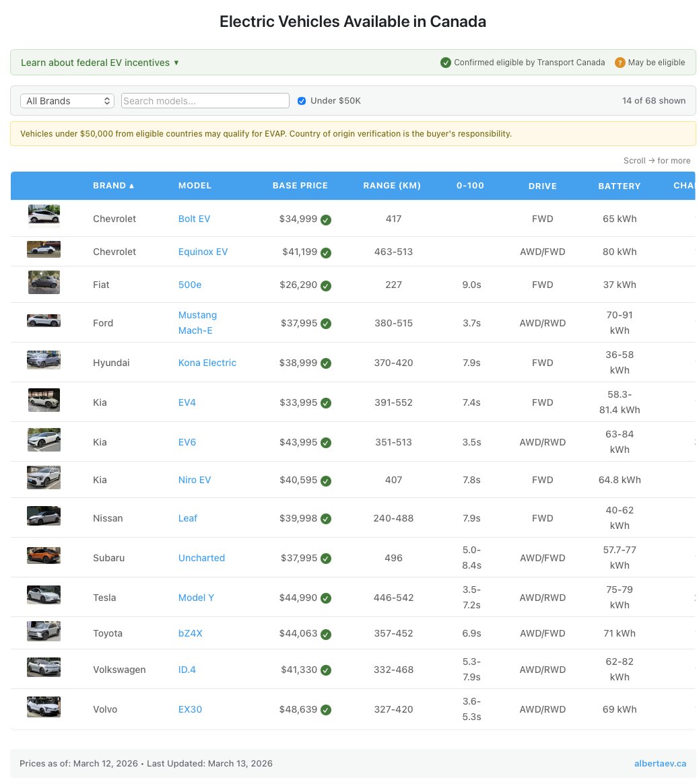Click the 'Scroll → for more' hint text
699x784 pixels.
point(657,160)
